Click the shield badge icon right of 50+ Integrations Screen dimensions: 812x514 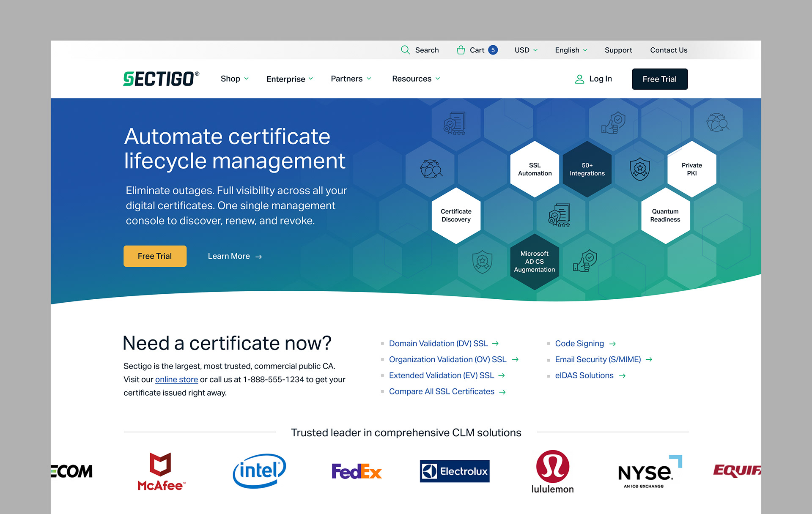click(640, 169)
